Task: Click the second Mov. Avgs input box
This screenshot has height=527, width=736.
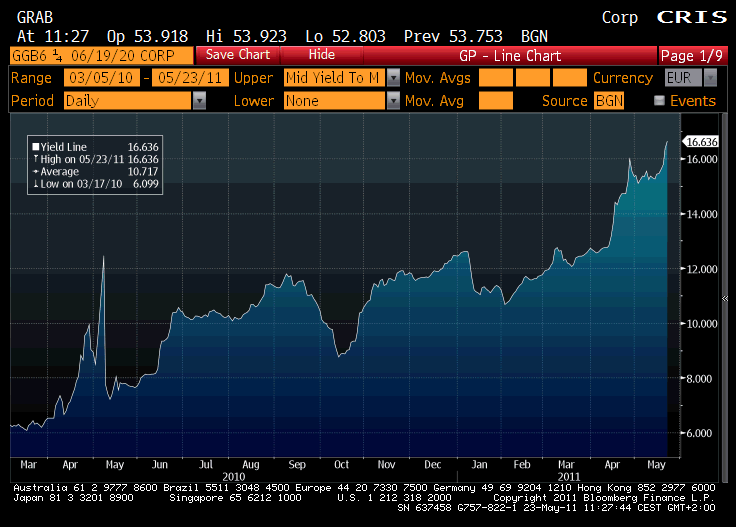Action: tap(533, 78)
